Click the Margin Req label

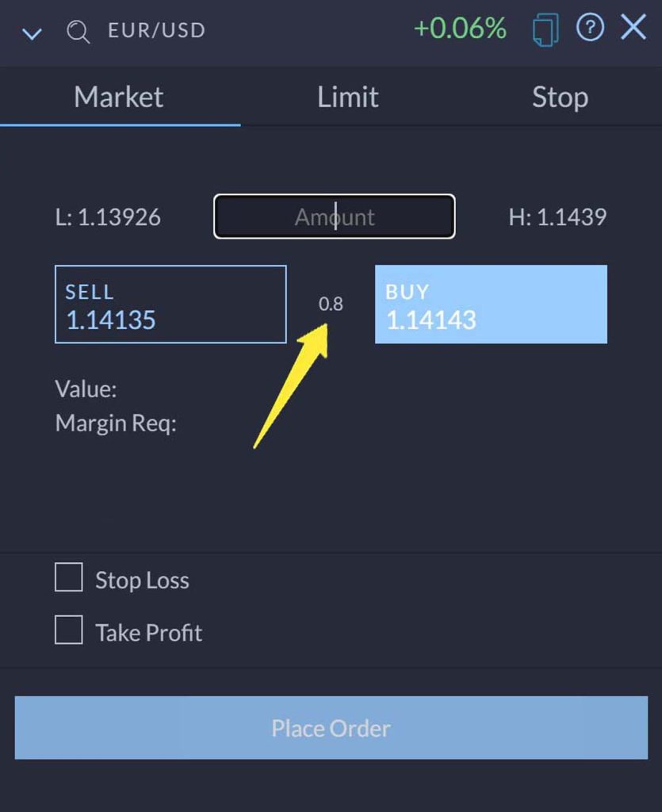116,423
